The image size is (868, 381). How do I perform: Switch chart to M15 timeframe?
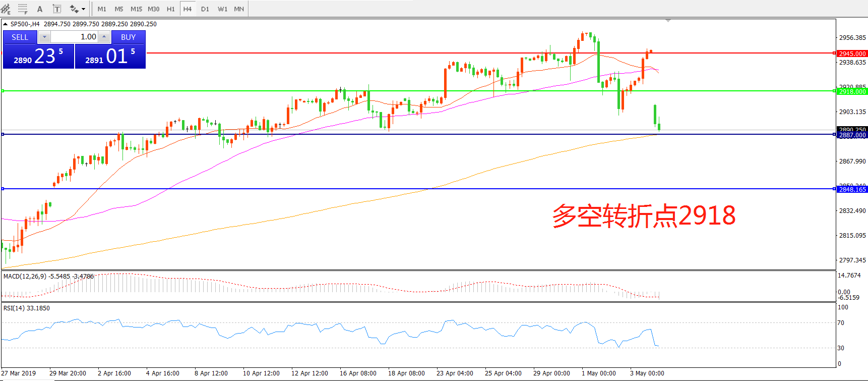coord(136,9)
